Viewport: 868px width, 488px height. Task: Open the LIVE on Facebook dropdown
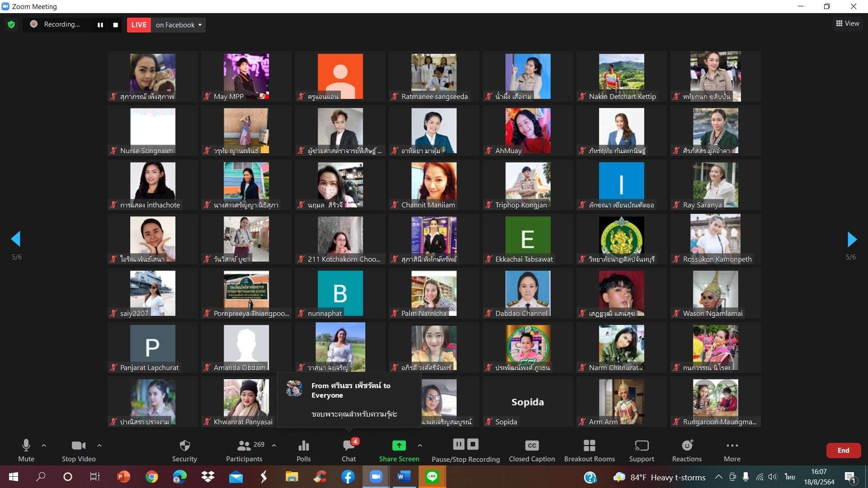(x=179, y=25)
